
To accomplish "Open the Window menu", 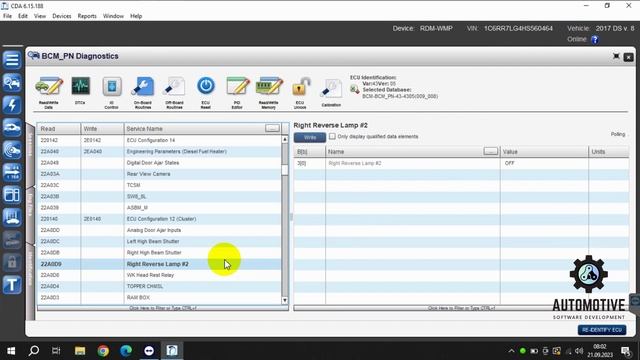I will (113, 16).
